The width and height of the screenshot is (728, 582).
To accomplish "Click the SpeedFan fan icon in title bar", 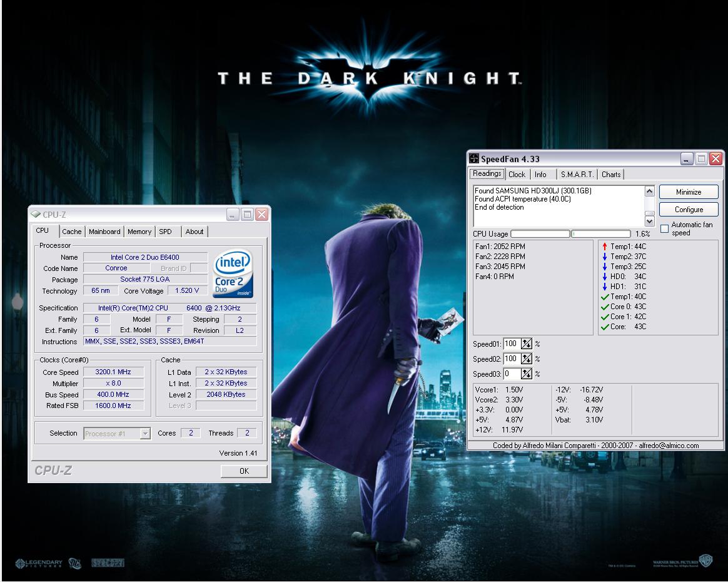I will click(x=474, y=158).
